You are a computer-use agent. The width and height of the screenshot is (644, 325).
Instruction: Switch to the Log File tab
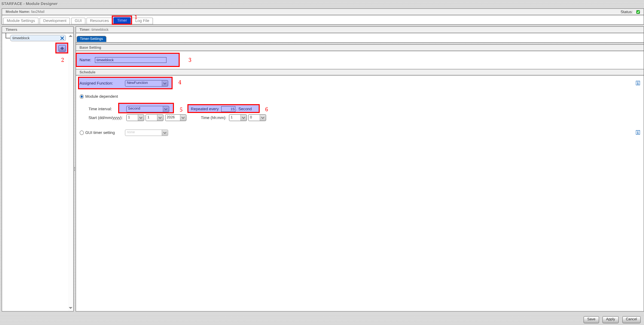pos(143,21)
